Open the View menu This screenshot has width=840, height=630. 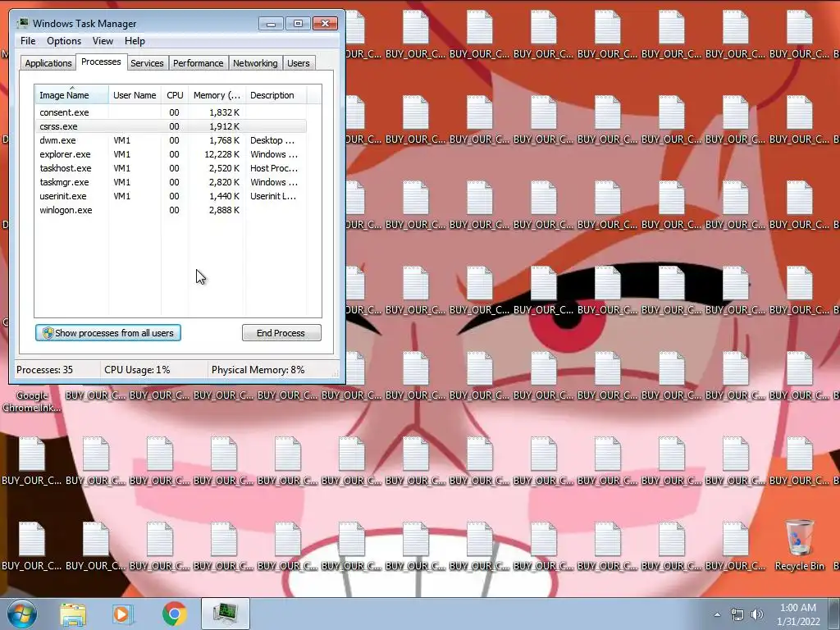pyautogui.click(x=103, y=41)
